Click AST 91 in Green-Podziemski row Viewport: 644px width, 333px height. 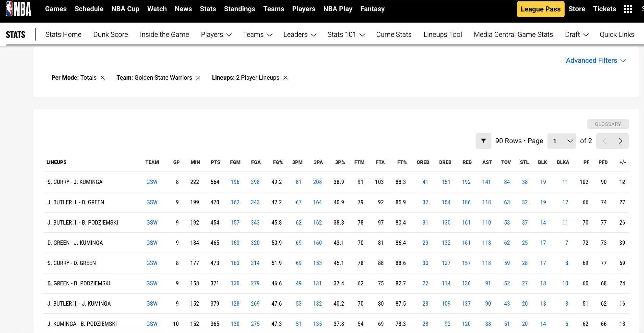(x=488, y=283)
